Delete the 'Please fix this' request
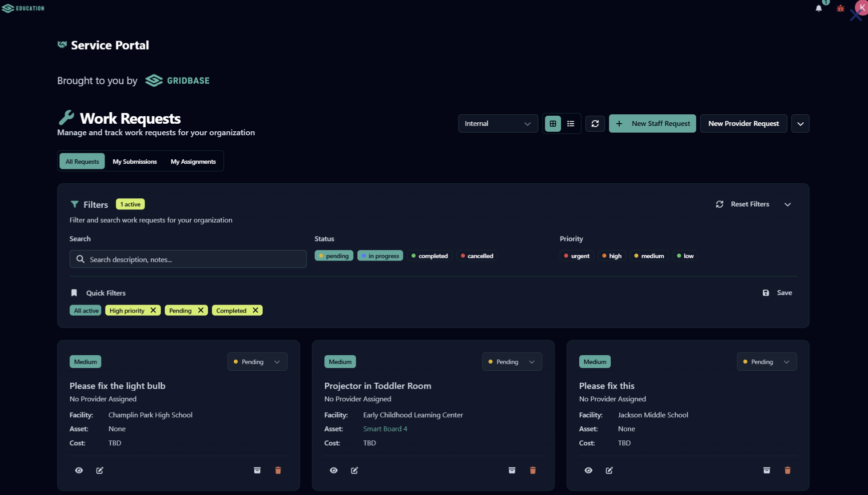868x495 pixels. pyautogui.click(x=788, y=470)
